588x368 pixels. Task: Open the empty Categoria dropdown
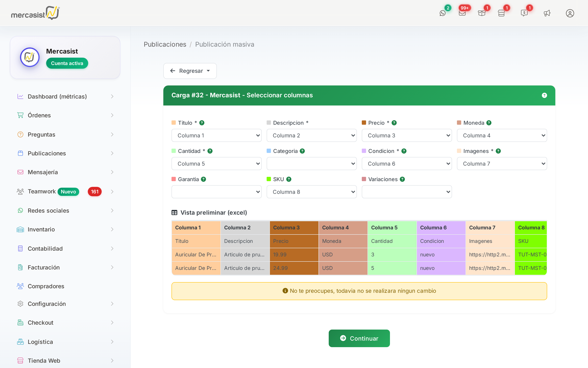312,164
